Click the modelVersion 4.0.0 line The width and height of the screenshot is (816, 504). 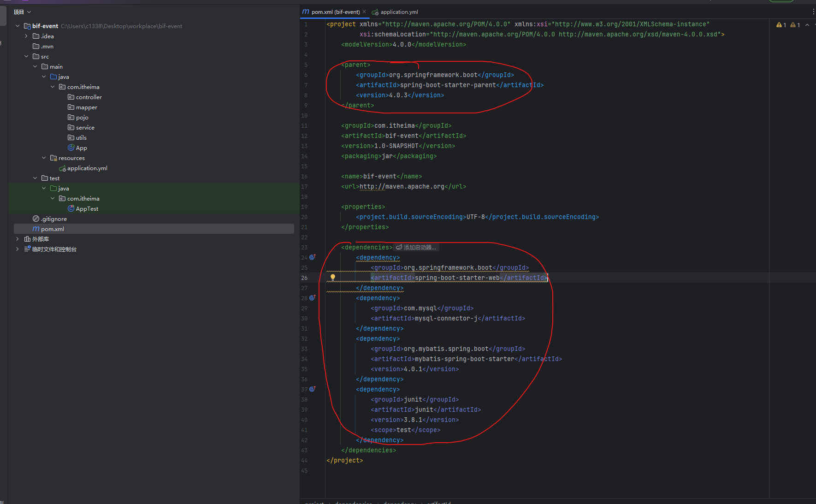coord(404,45)
